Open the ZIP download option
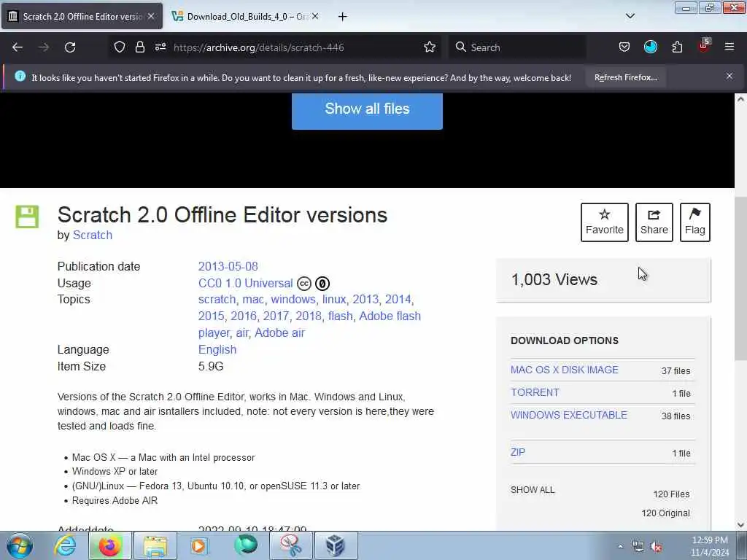The image size is (747, 560). (518, 452)
